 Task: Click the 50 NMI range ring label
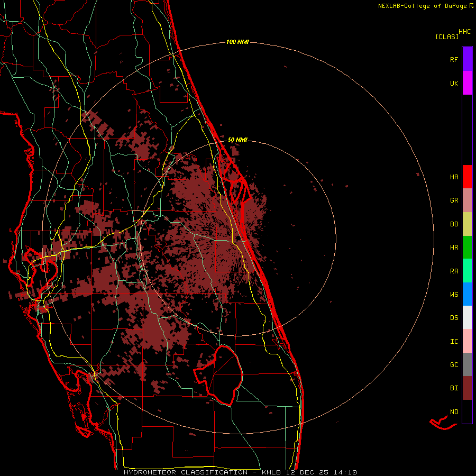pyautogui.click(x=237, y=140)
